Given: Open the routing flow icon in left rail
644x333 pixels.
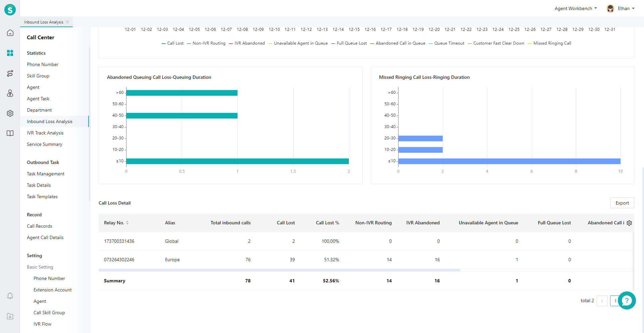Looking at the screenshot, I should pos(10,73).
